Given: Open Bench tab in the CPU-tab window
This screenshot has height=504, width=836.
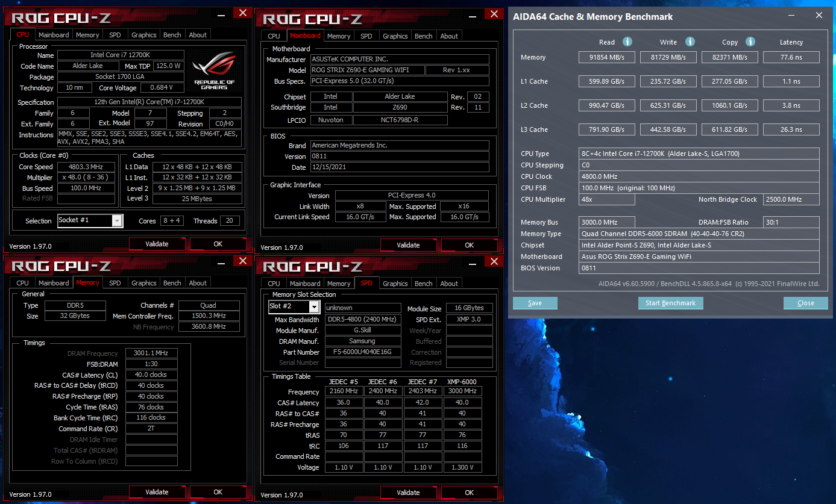Looking at the screenshot, I should [x=172, y=35].
